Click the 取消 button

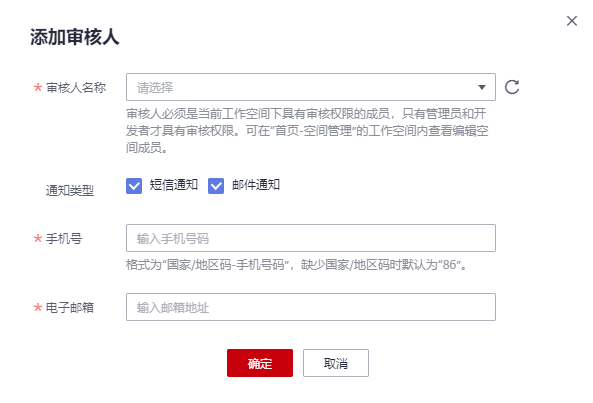(335, 363)
